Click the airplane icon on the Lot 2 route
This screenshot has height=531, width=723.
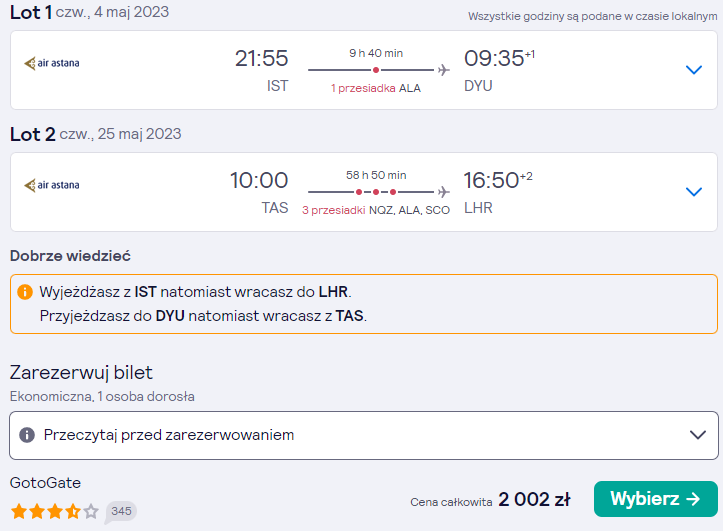click(x=444, y=192)
